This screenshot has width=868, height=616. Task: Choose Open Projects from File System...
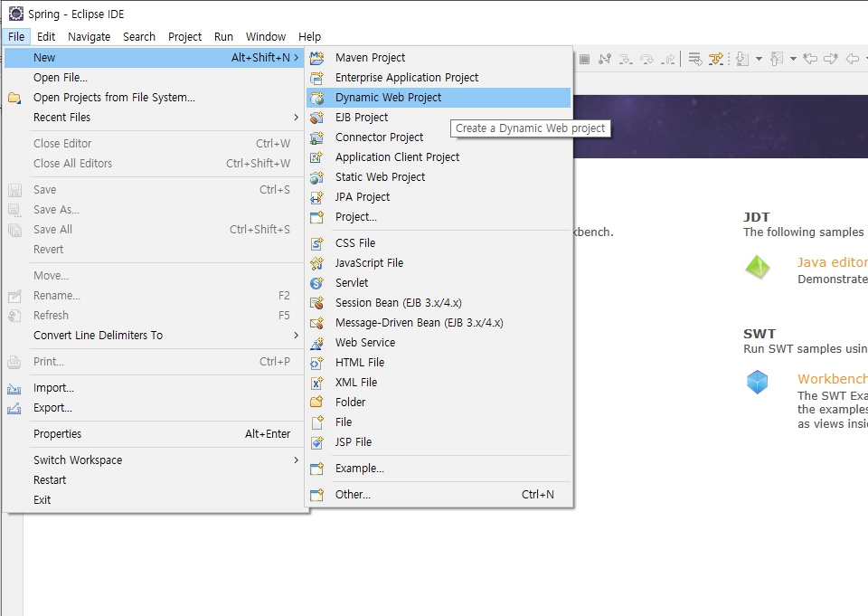[155, 98]
